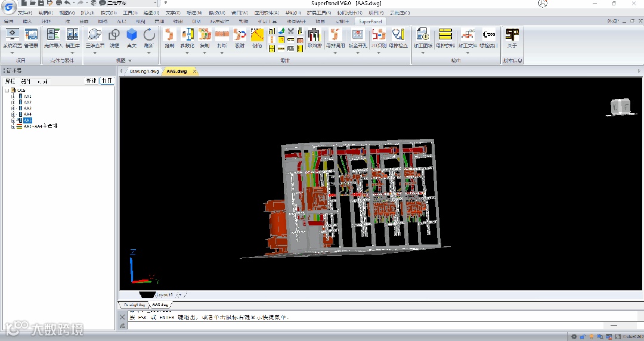Open the 母排材料 busbar material list

pos(445,38)
